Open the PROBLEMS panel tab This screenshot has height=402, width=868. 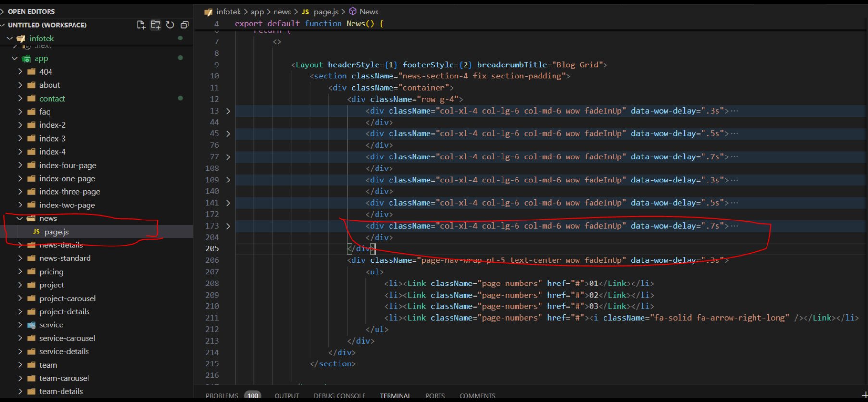222,396
